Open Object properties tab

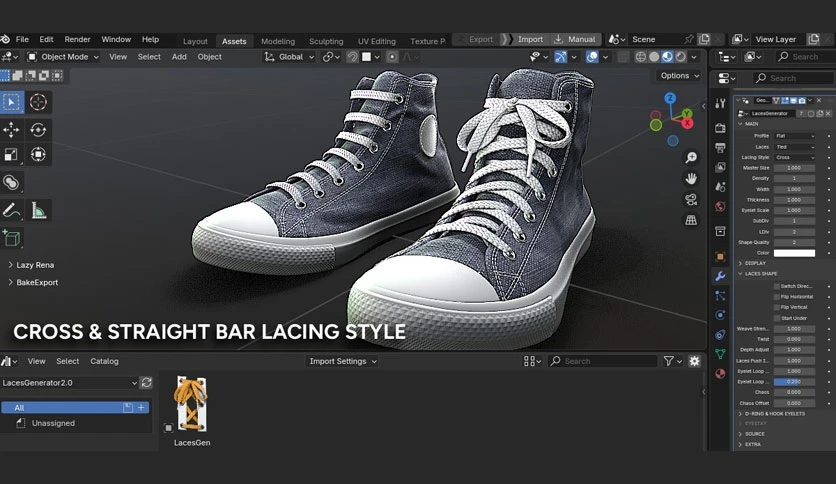click(x=720, y=256)
